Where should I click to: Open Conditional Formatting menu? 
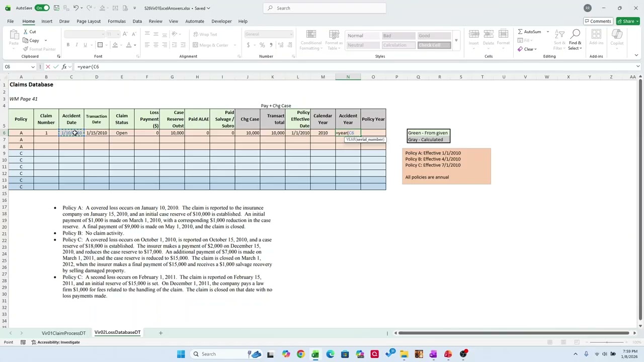(x=311, y=40)
